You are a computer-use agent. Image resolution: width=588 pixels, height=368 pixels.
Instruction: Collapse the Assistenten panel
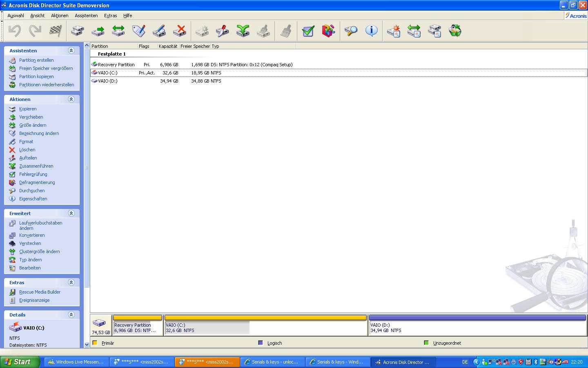click(71, 51)
